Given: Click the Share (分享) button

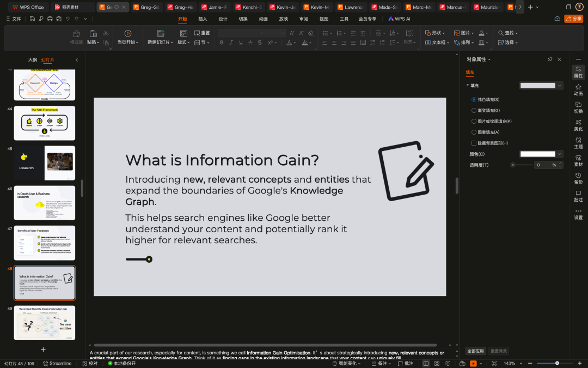Looking at the screenshot, I should 573,19.
